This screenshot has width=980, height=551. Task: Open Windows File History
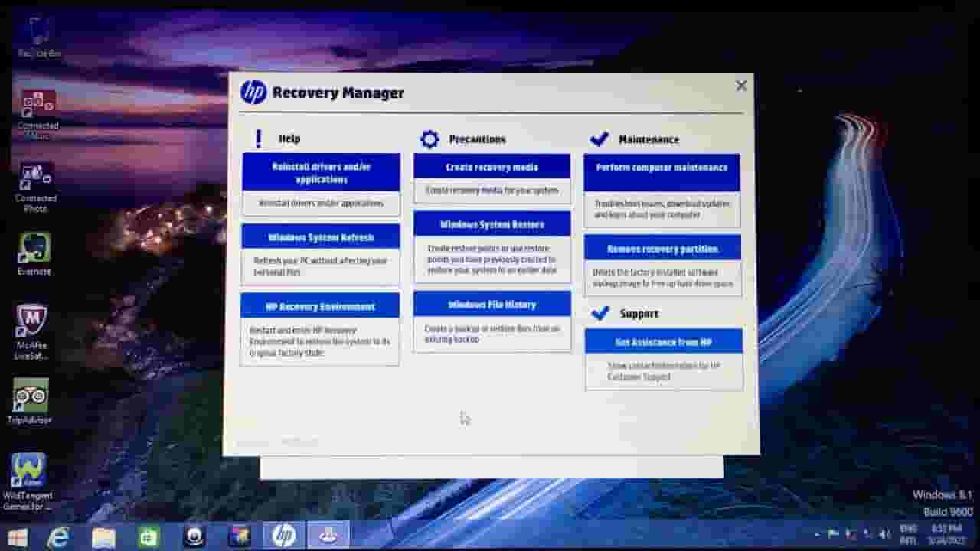[x=492, y=304]
